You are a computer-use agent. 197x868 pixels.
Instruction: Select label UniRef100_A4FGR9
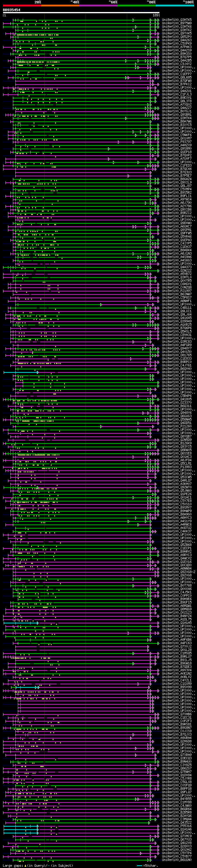coord(177,345)
